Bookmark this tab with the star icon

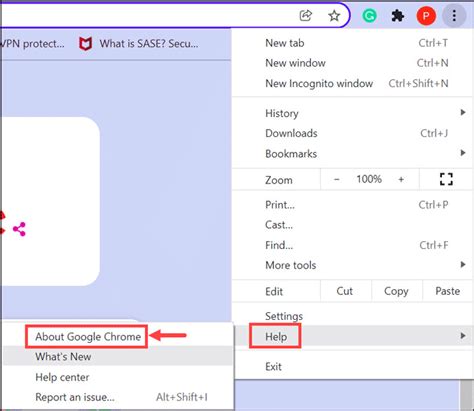click(334, 15)
